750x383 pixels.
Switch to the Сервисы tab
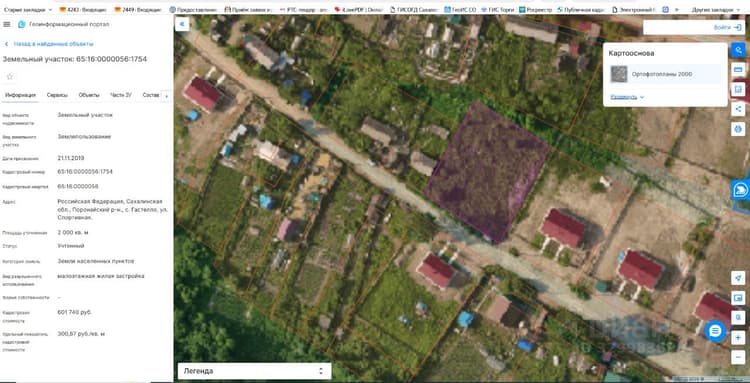click(x=57, y=95)
